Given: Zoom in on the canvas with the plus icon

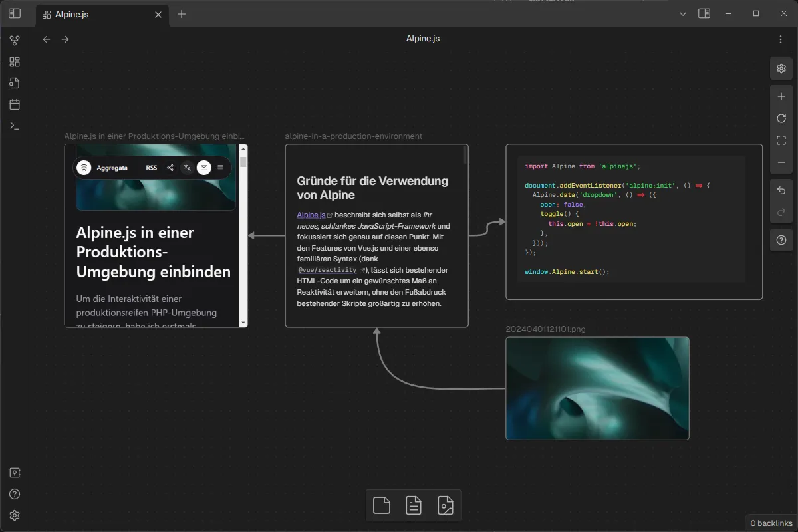Looking at the screenshot, I should point(781,96).
